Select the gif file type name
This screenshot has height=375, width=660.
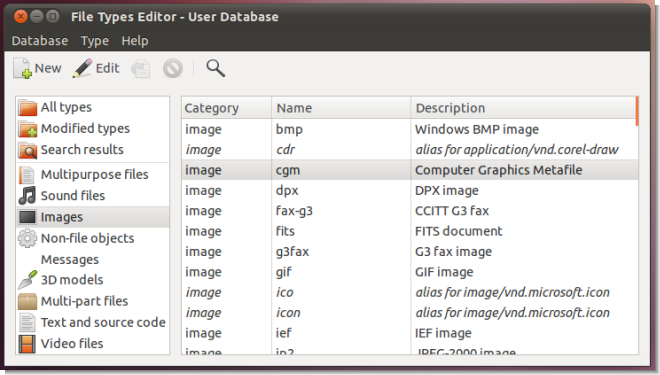click(x=284, y=272)
